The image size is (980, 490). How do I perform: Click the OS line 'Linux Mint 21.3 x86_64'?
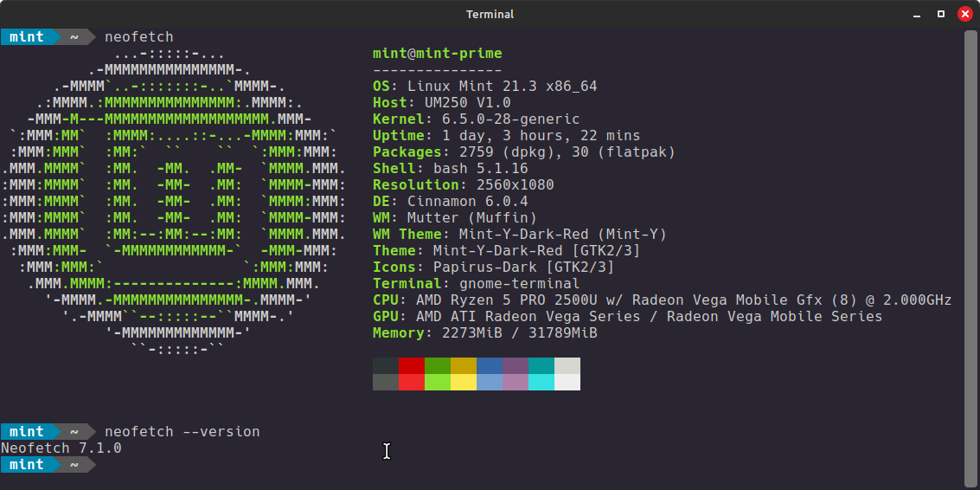point(502,86)
